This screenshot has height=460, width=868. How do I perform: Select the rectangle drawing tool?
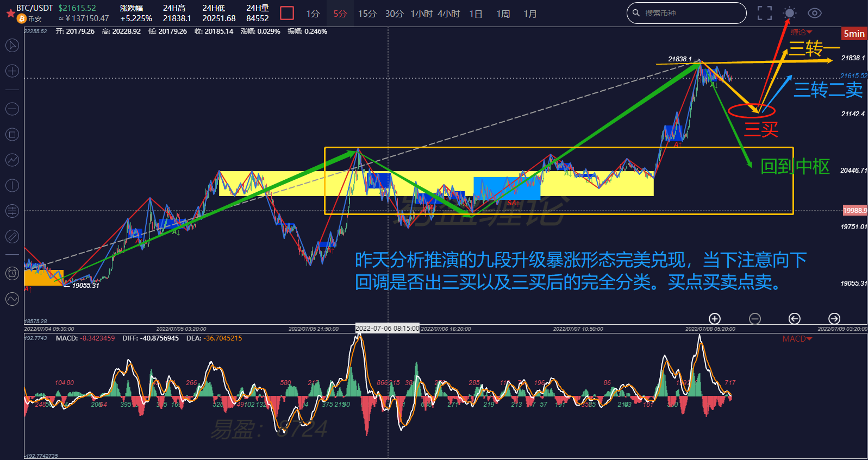tap(12, 135)
